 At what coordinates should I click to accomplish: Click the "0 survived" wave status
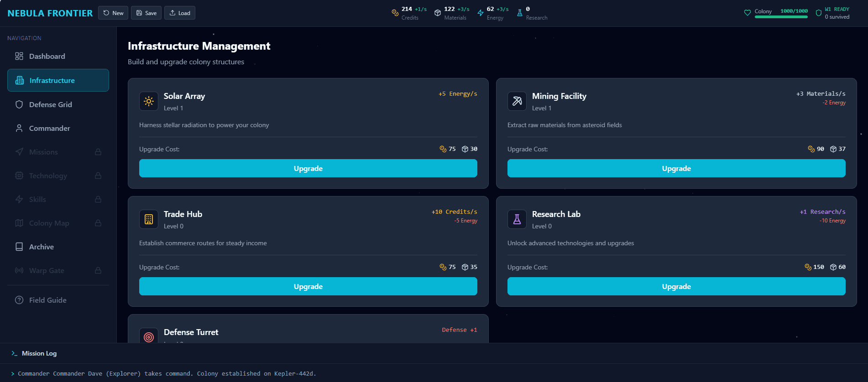coord(837,17)
